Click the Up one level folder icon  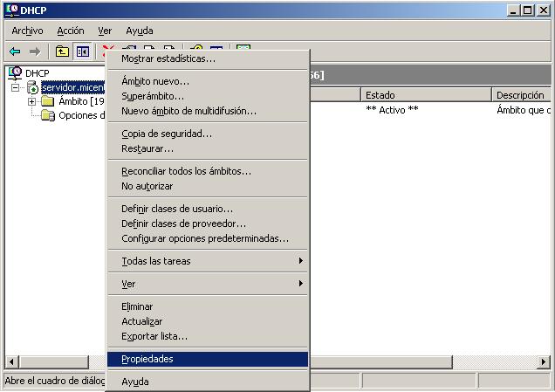62,52
